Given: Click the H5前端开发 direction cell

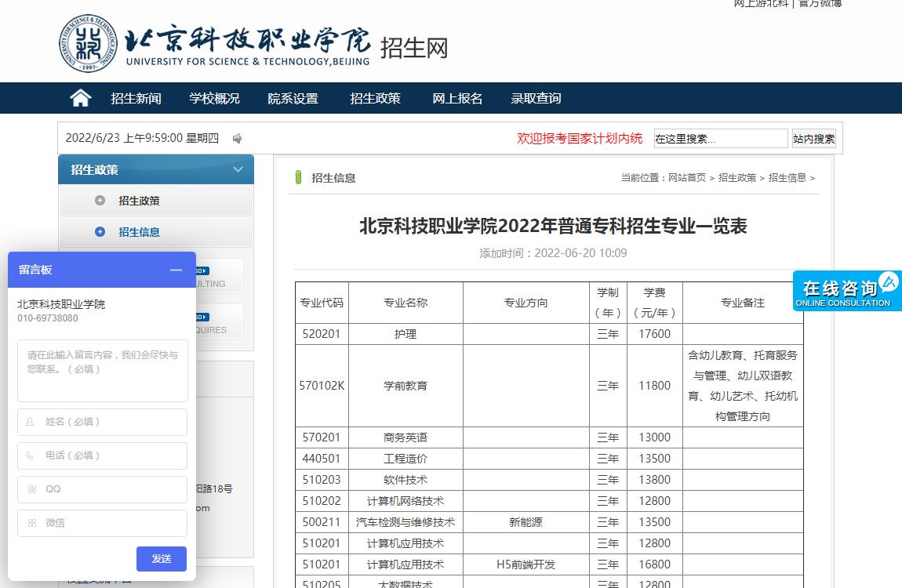Looking at the screenshot, I should click(x=526, y=564).
